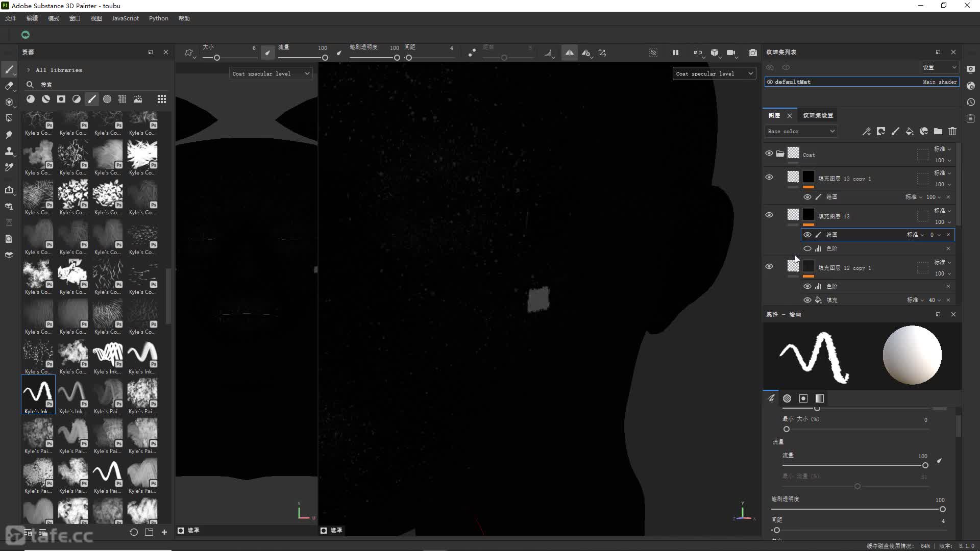Open the History panel icon
The width and height of the screenshot is (980, 551).
point(970,102)
